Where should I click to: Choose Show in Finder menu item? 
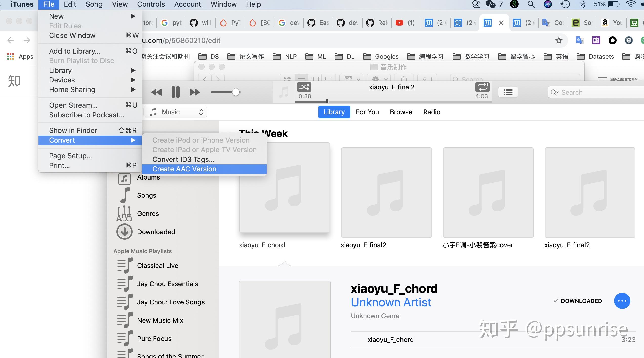pos(90,130)
